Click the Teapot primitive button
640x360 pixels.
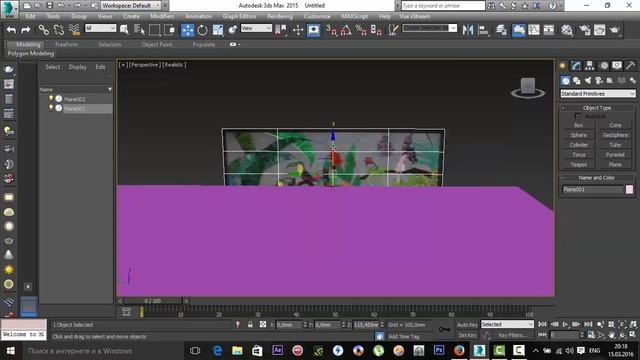click(x=578, y=164)
